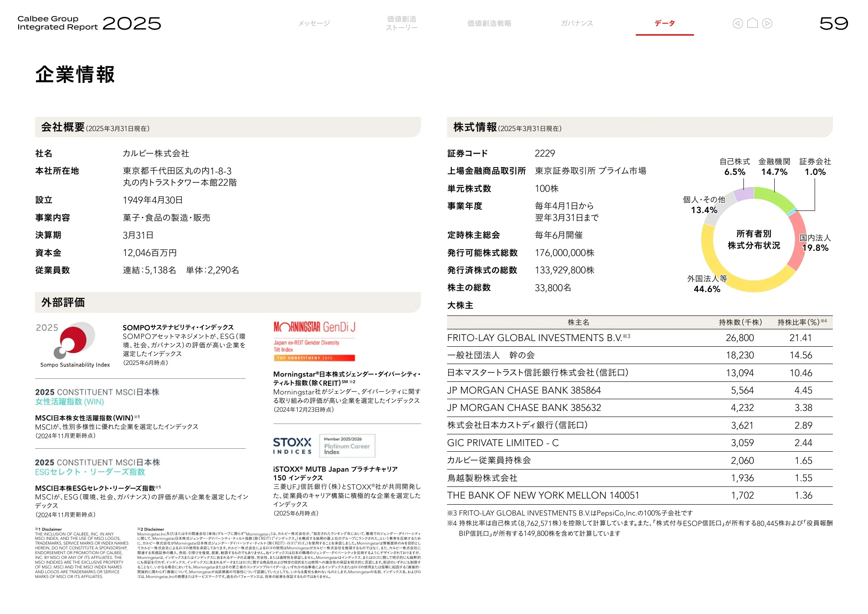
Task: Click the 外部評価 section header
Action: [228, 302]
